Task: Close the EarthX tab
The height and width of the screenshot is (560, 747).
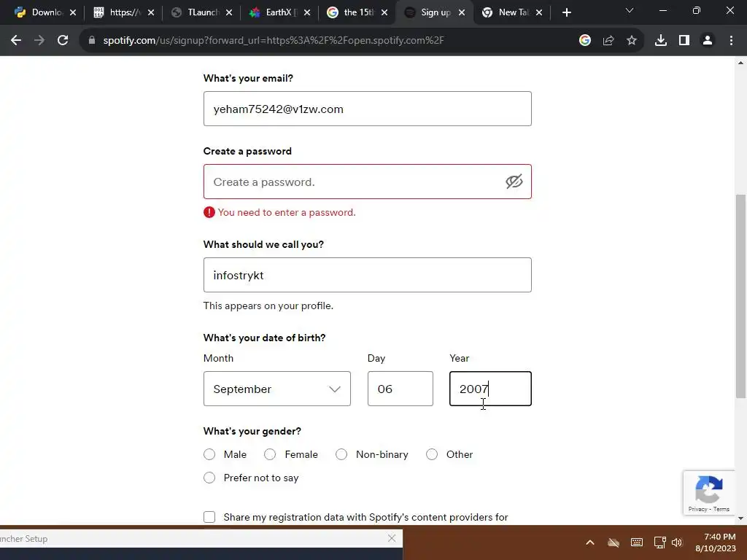Action: pos(307,13)
